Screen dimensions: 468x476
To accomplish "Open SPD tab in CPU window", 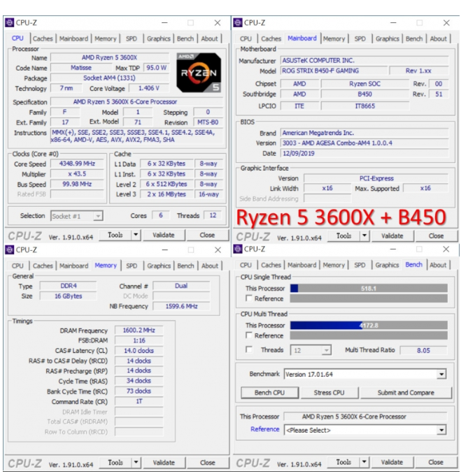I will [132, 38].
